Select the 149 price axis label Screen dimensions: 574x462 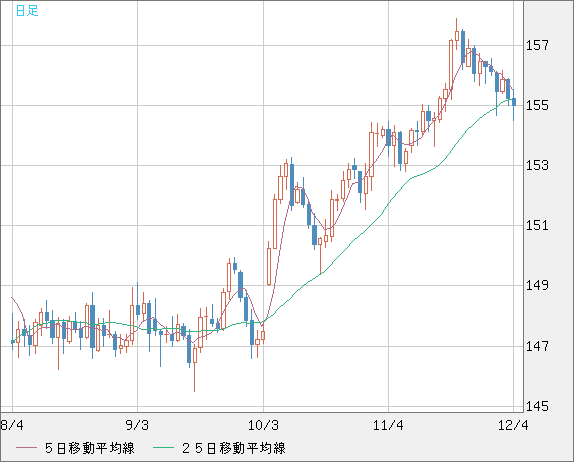[537, 285]
